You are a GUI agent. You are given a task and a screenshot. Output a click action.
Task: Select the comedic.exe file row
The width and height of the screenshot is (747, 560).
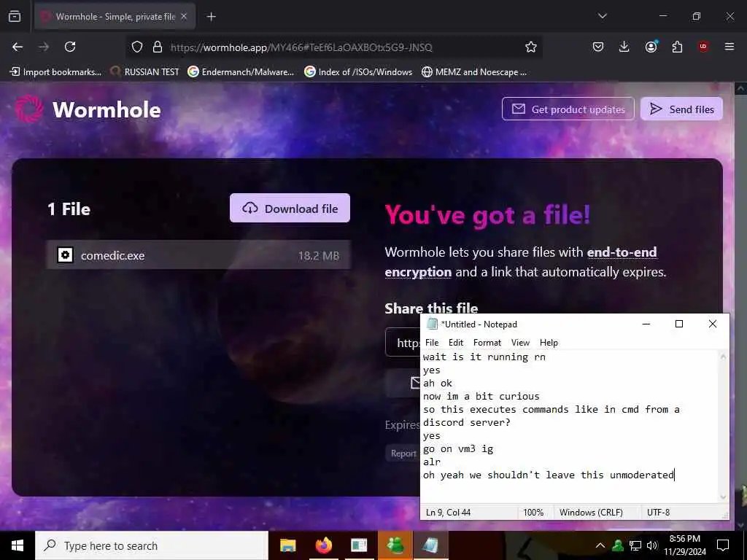(198, 255)
